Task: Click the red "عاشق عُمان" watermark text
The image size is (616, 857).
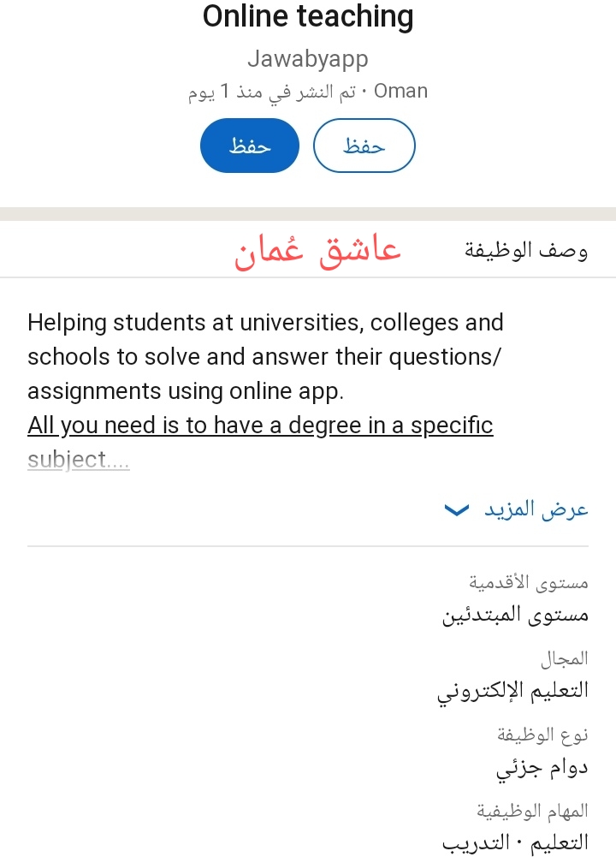Action: coord(318,251)
